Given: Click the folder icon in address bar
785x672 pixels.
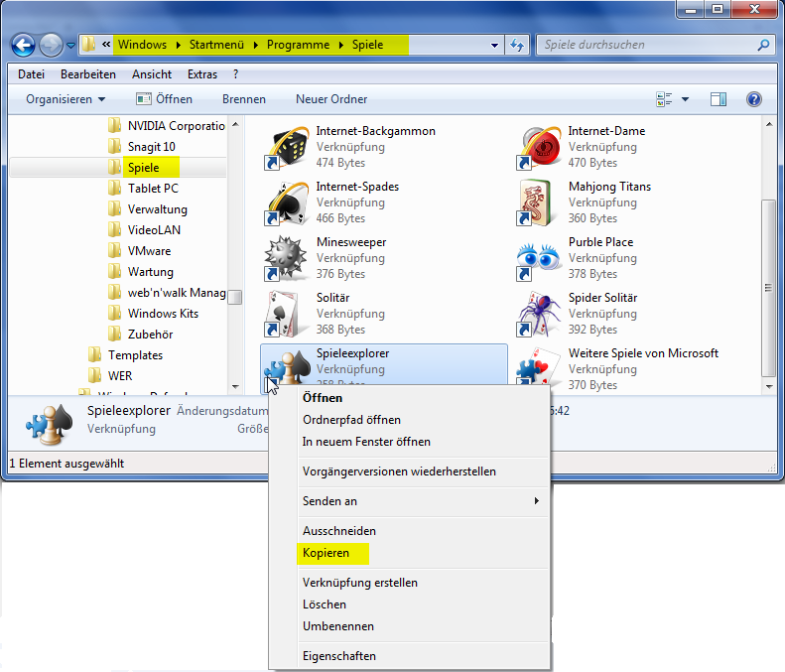Looking at the screenshot, I should 88,44.
